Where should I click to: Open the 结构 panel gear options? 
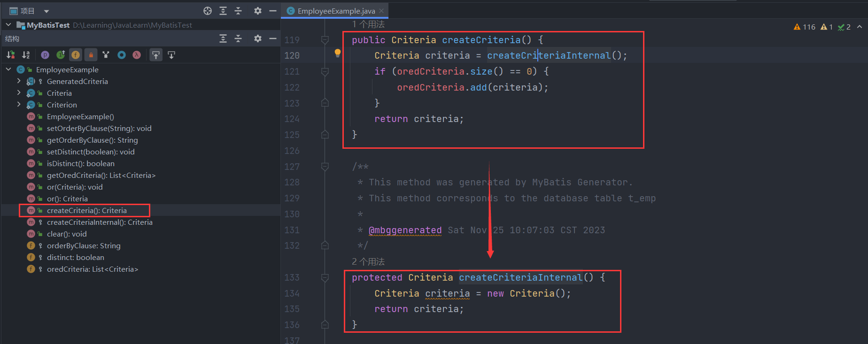click(257, 38)
